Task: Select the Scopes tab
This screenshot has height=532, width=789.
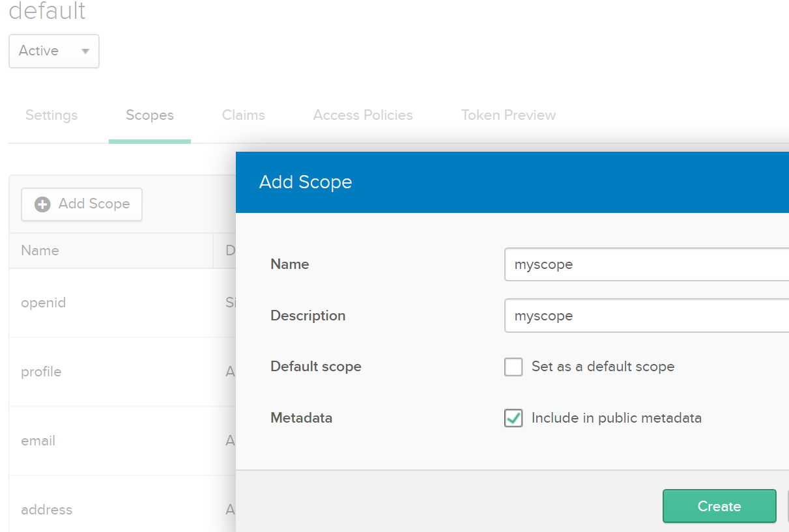Action: pyautogui.click(x=150, y=115)
